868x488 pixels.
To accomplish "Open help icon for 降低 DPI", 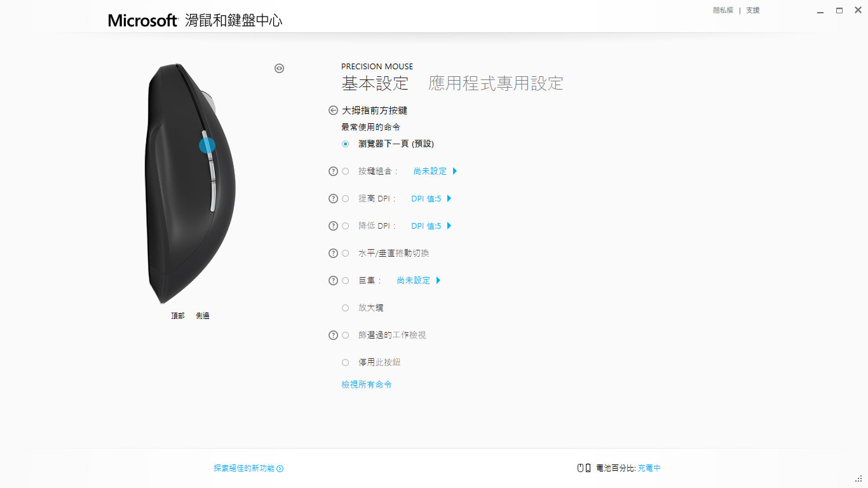I will (x=333, y=226).
